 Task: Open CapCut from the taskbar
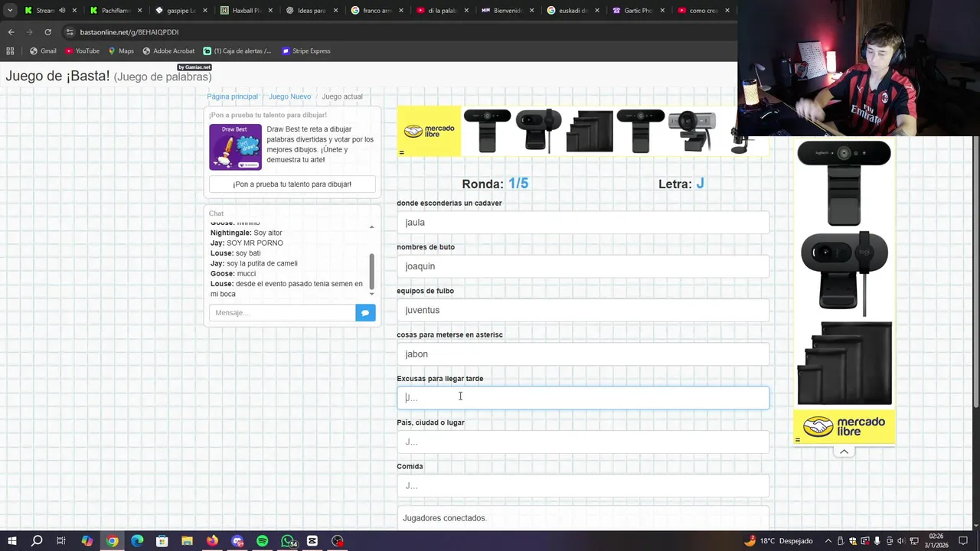312,541
